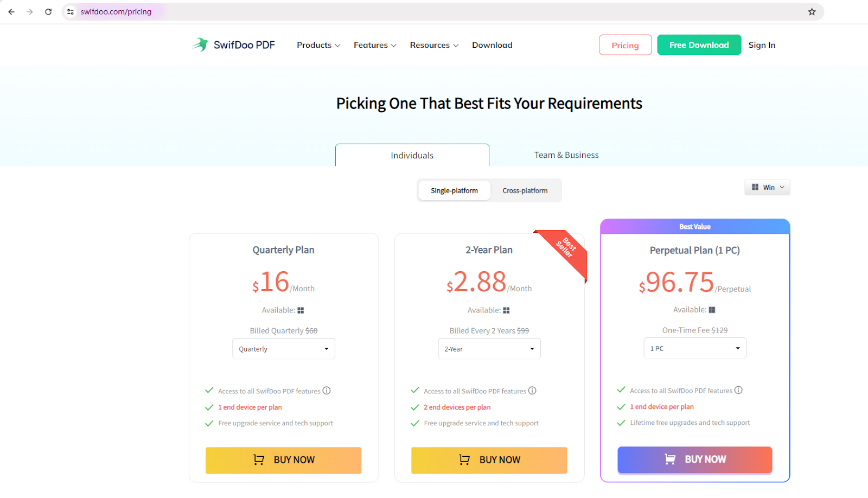Click the green Free Download button

(x=699, y=45)
